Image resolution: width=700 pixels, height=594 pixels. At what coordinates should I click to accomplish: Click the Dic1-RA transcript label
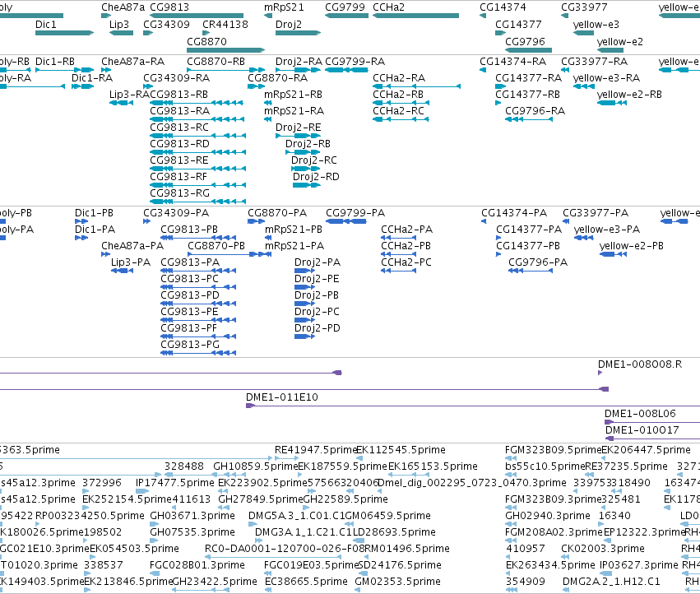(92, 78)
